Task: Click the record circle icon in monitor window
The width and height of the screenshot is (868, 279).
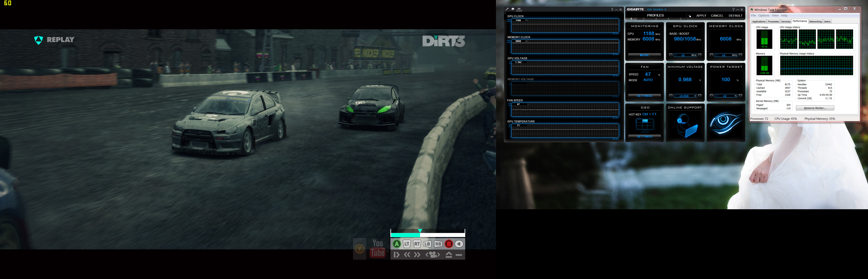Action: tap(513, 9)
